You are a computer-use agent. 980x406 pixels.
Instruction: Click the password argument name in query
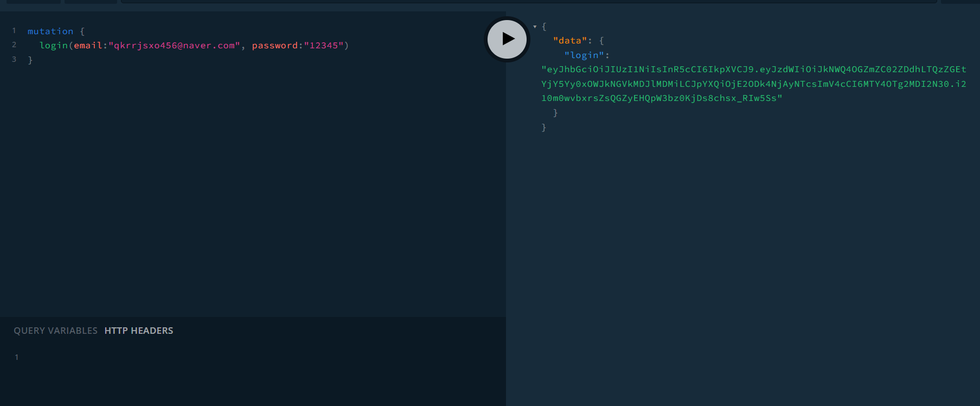[275, 46]
